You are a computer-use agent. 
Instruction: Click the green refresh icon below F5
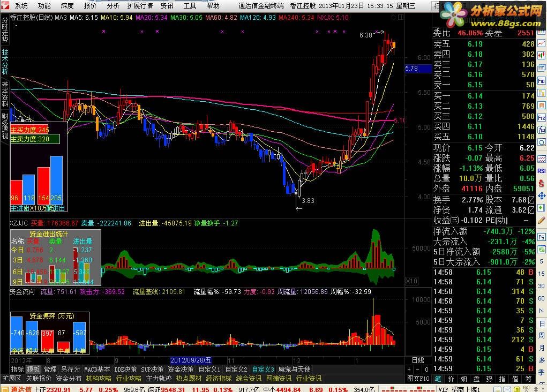point(542,250)
